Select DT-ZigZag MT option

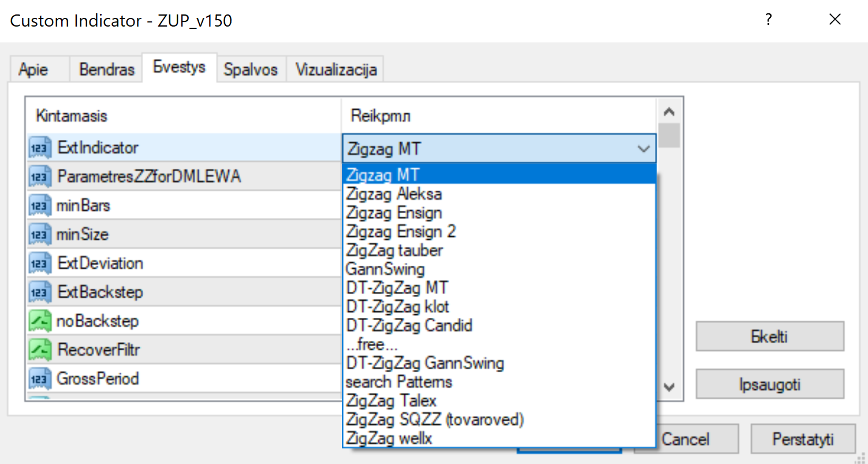499,288
